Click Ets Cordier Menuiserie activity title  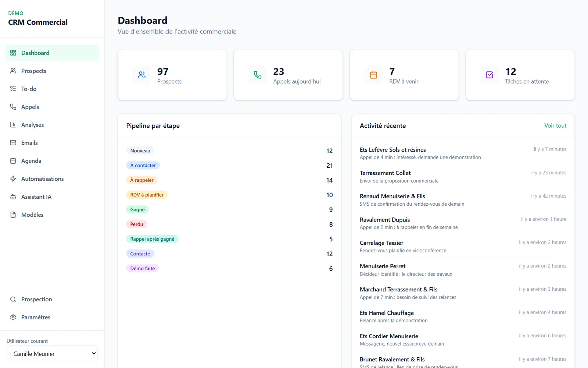click(x=389, y=336)
